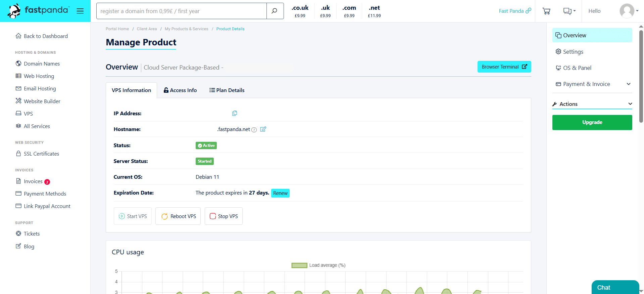Click the Back to Dashboard home icon

18,36
